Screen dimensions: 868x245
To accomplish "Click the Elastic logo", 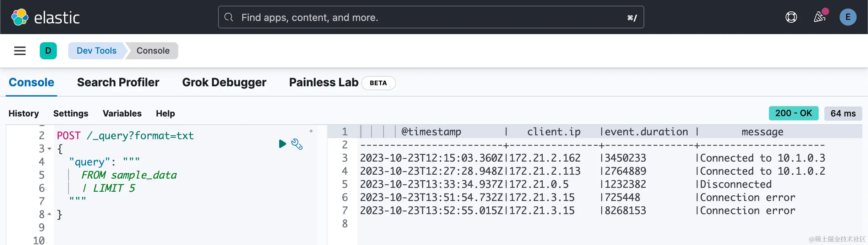I will (45, 17).
